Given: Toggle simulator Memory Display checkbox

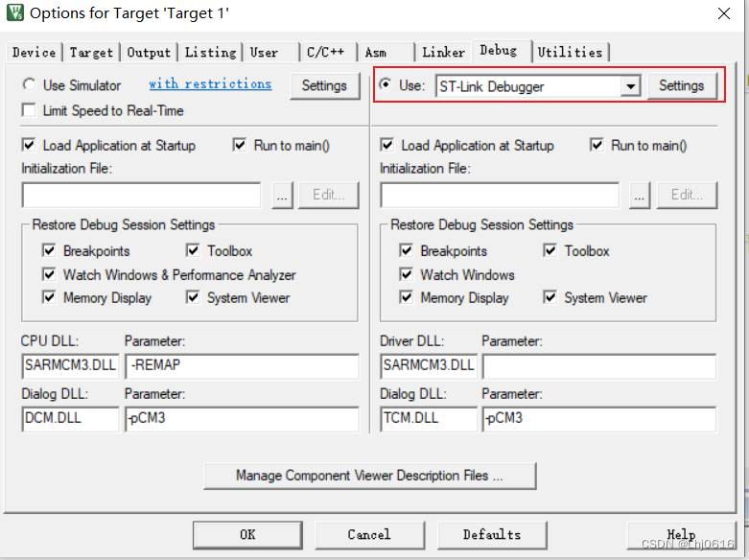Looking at the screenshot, I should click(49, 297).
